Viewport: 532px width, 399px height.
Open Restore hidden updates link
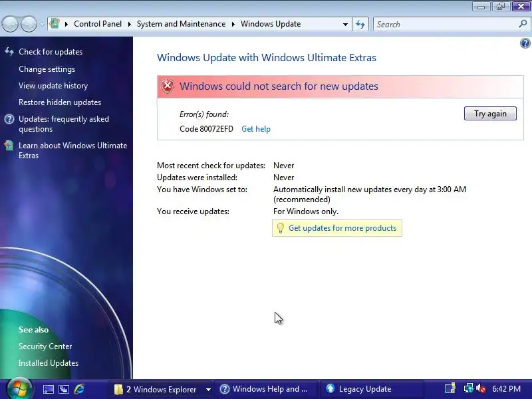pyautogui.click(x=60, y=102)
